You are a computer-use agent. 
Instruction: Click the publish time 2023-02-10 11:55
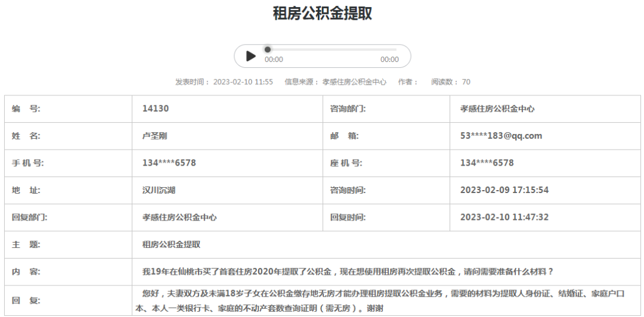[x=243, y=82]
